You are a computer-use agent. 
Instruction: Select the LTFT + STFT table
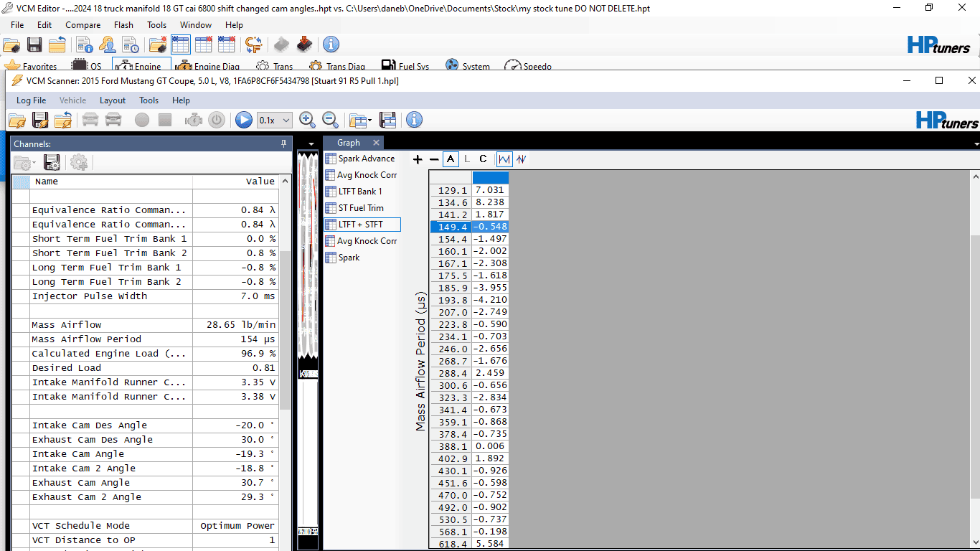362,225
